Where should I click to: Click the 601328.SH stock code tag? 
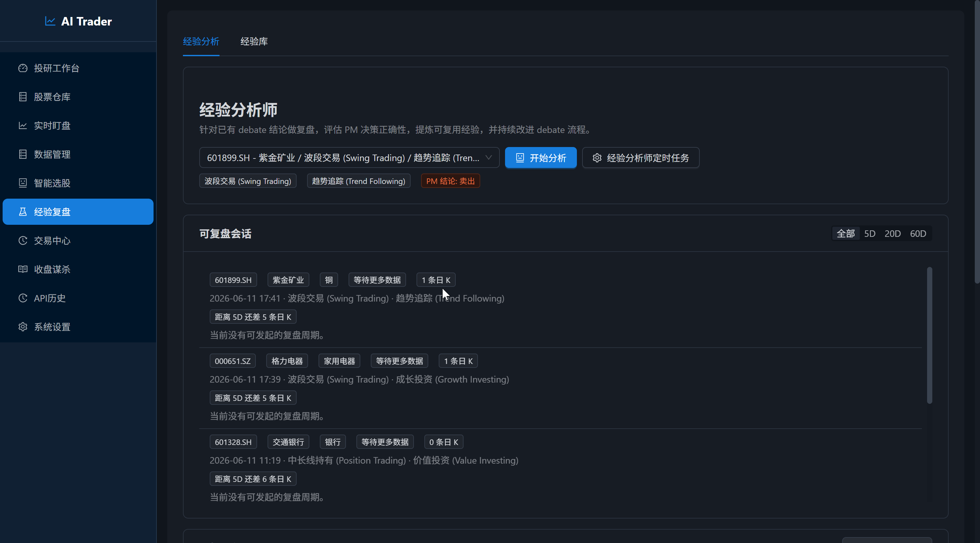point(233,442)
